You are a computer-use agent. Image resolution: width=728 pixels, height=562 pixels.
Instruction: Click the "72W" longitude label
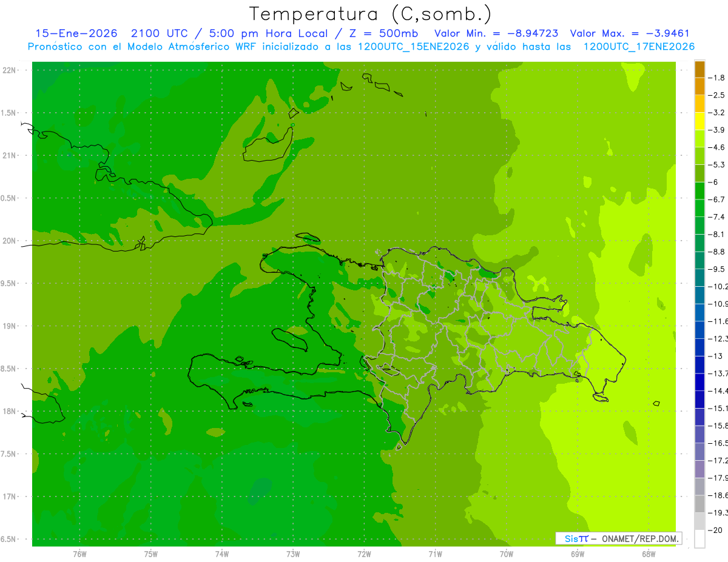364,554
